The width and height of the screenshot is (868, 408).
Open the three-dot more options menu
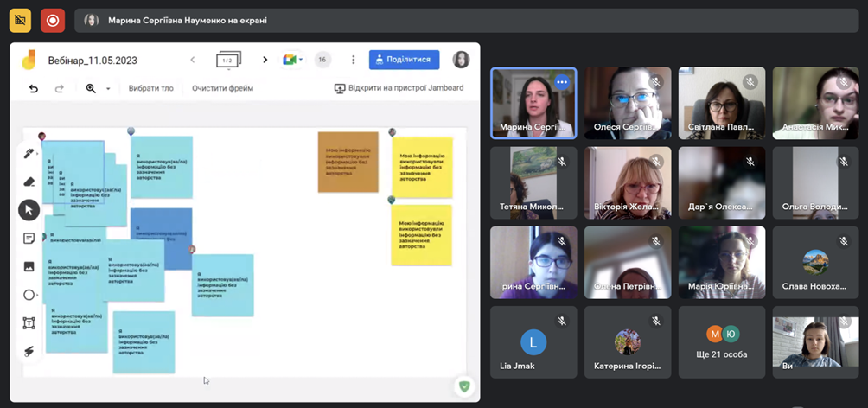tap(353, 60)
